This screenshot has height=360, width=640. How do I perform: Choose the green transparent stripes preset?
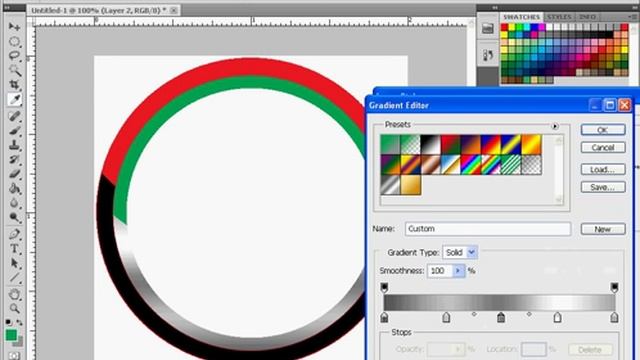coord(511,165)
